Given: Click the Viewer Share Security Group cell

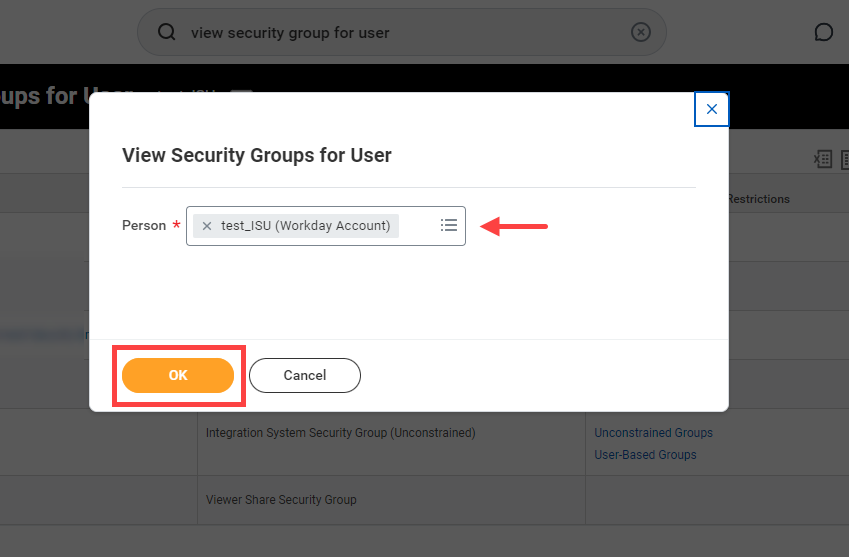Looking at the screenshot, I should click(x=281, y=500).
